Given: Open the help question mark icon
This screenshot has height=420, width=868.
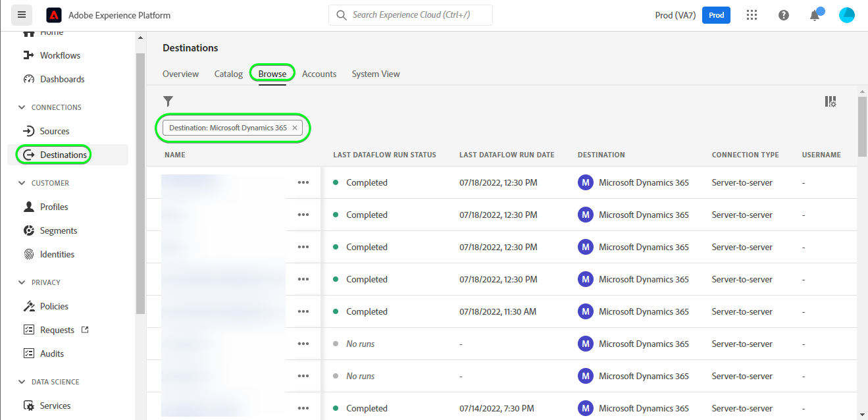Looking at the screenshot, I should click(x=783, y=15).
